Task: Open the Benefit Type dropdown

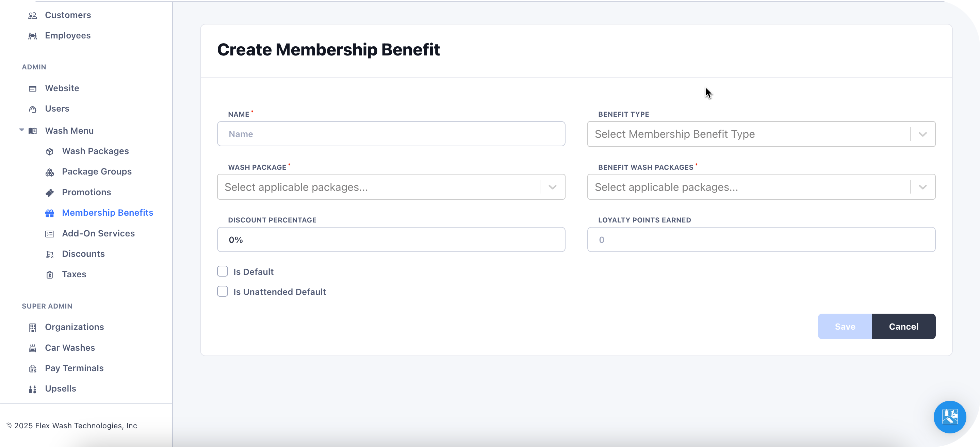Action: point(761,134)
